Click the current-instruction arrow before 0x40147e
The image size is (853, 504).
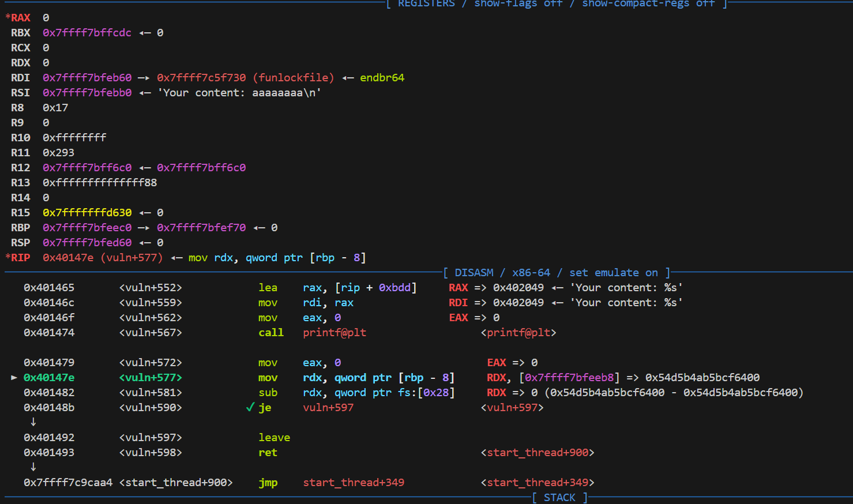pyautogui.click(x=14, y=378)
